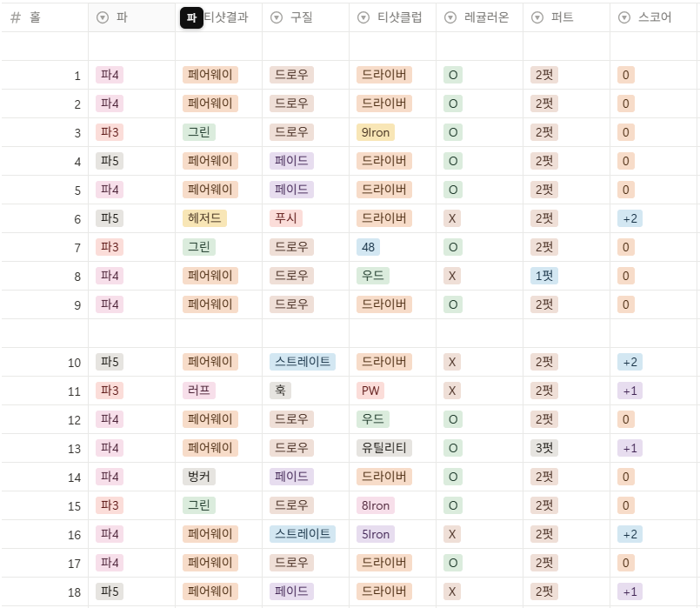
Task: Click hole number 7 cell
Action: coord(44,247)
